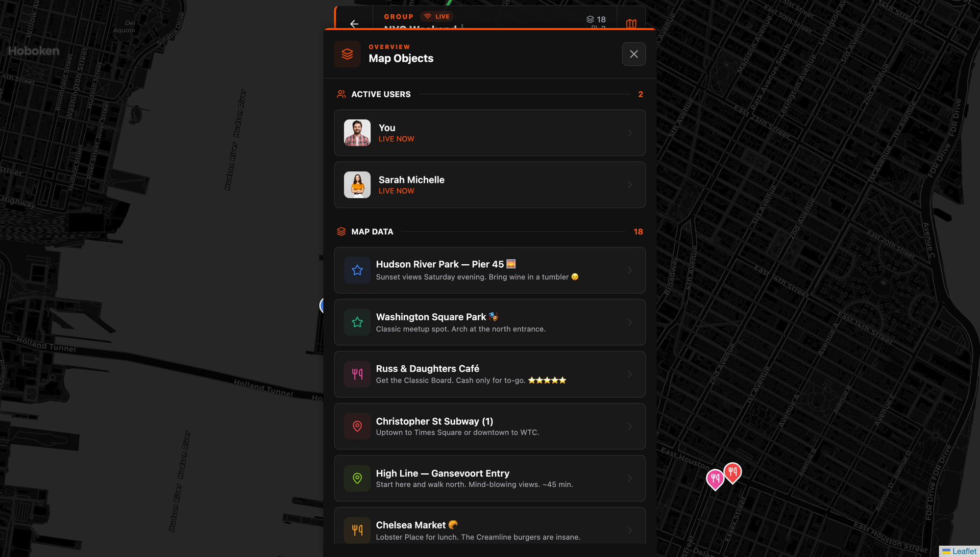Open the Russ & Daughters Café entry

(x=490, y=374)
